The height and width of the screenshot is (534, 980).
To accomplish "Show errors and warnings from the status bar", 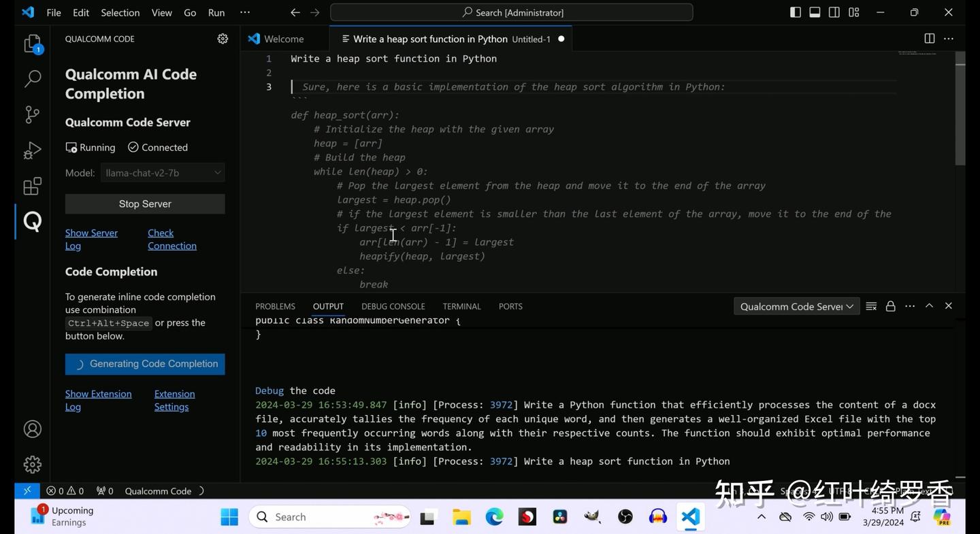I will click(x=65, y=490).
